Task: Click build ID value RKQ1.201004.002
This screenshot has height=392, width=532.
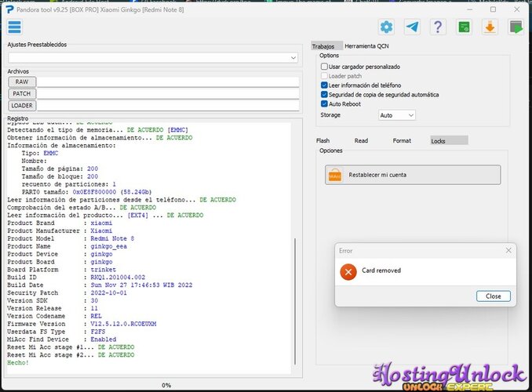Action: pos(118,278)
